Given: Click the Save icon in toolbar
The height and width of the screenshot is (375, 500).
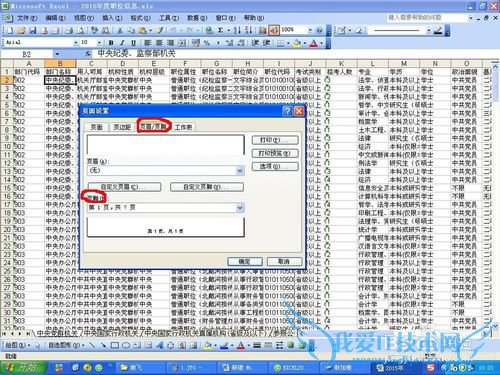Looking at the screenshot, I should 33,30.
